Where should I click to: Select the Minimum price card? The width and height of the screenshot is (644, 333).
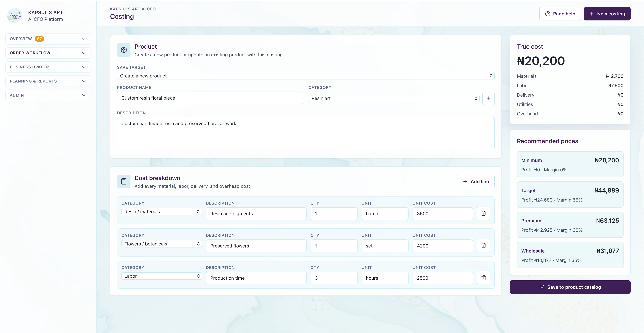[570, 164]
